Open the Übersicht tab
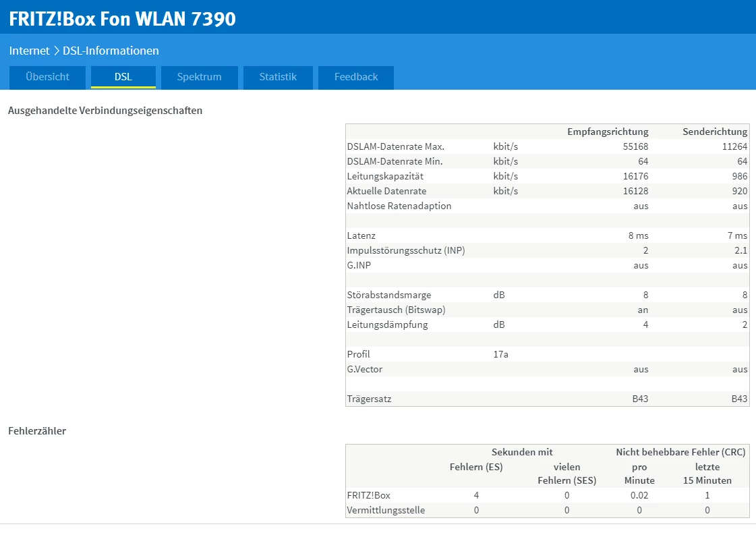The height and width of the screenshot is (537, 756). (47, 77)
